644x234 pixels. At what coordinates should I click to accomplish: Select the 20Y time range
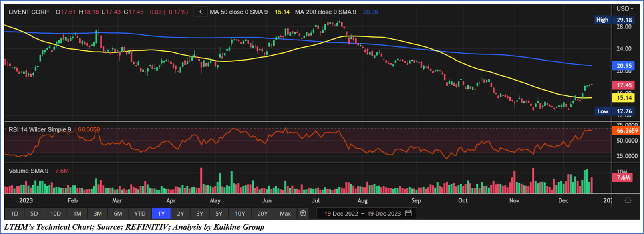[262, 213]
